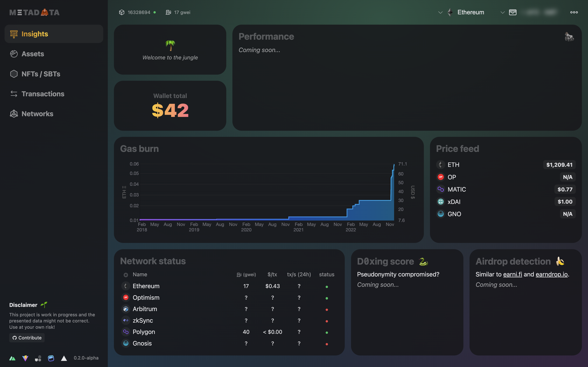
Task: Click the wallet icon in the top bar
Action: click(513, 12)
